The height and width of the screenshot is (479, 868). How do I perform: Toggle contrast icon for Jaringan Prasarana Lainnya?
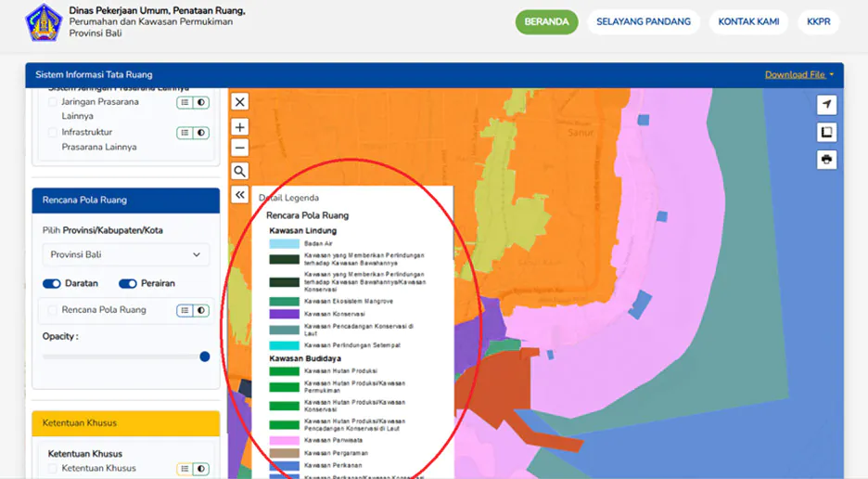coord(201,102)
